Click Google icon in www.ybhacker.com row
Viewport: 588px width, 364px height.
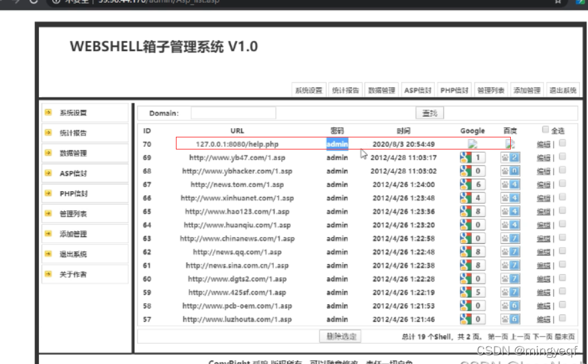(473, 171)
